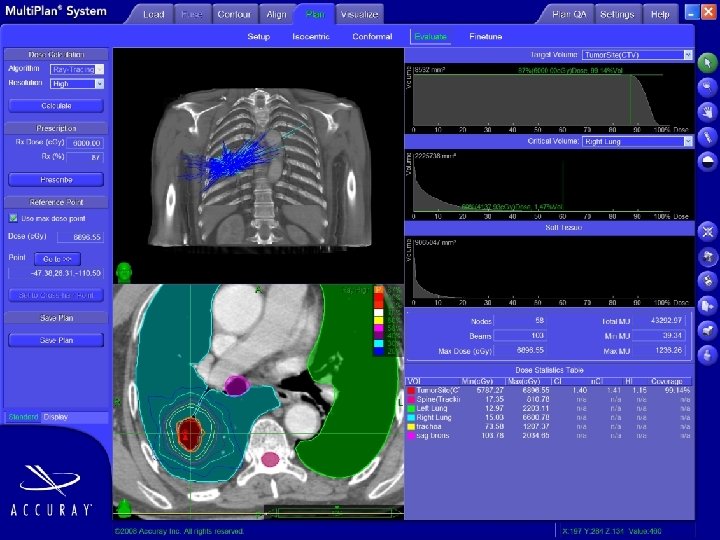
Task: Click the green Left Lung color square
Action: (x=411, y=408)
